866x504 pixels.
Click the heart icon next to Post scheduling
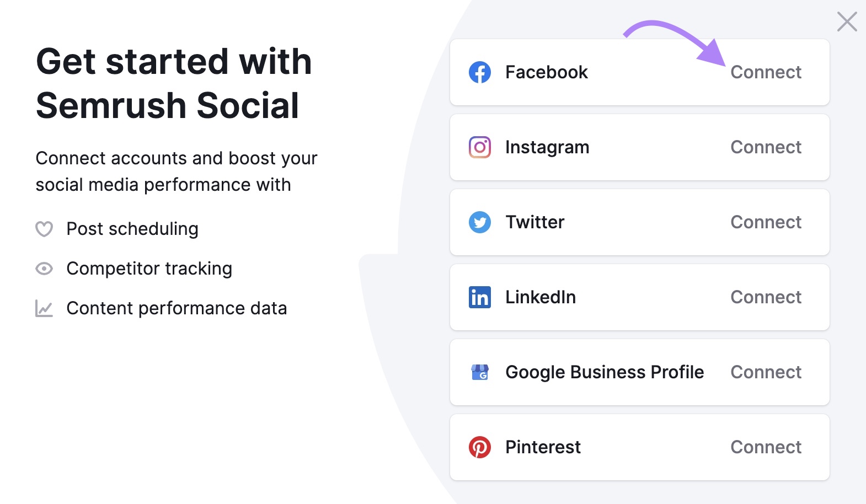[44, 229]
